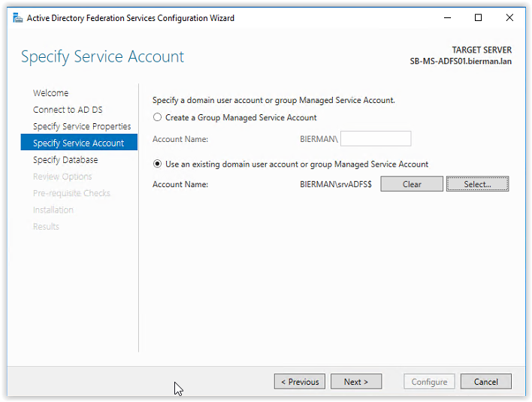532x402 pixels.
Task: Click the BIERMAN\ account name text field
Action: click(x=376, y=139)
